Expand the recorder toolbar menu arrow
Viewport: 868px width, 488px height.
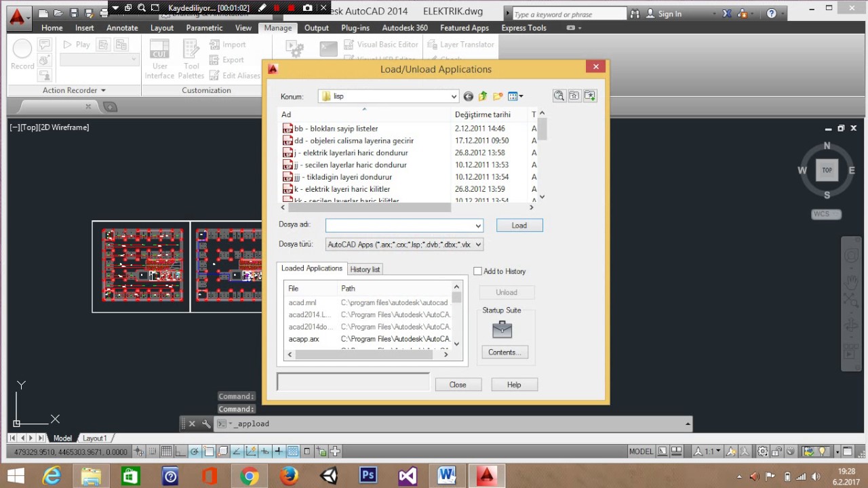[x=115, y=8]
